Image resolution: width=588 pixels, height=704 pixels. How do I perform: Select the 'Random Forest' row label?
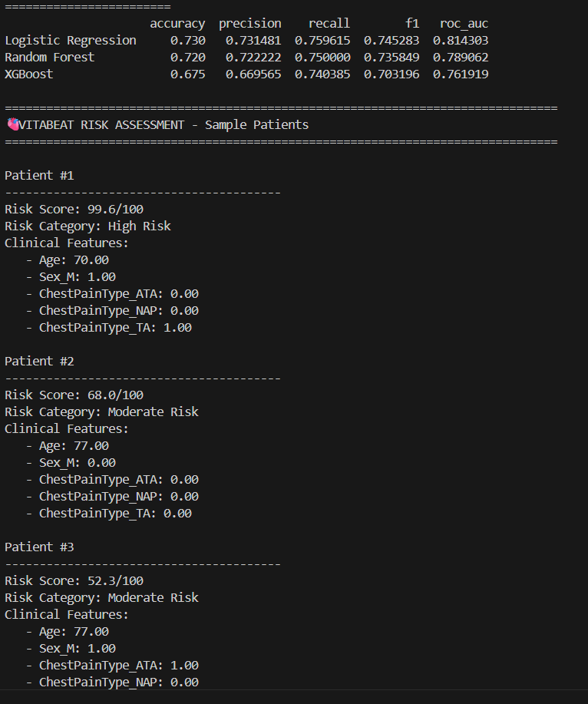49,58
